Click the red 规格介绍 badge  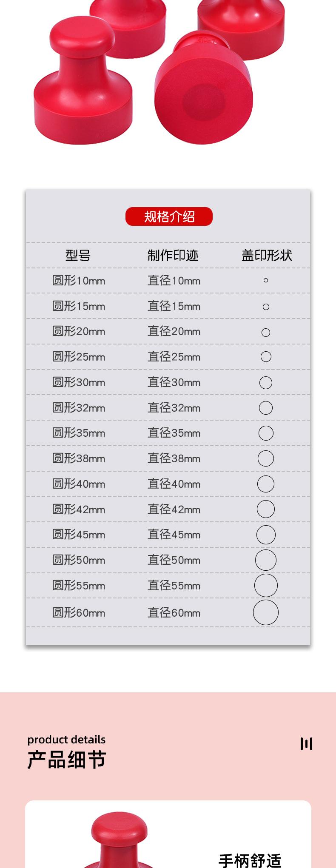(x=169, y=216)
